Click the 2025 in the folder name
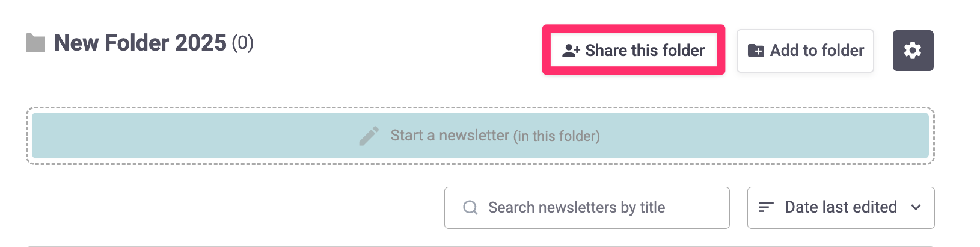Image resolution: width=980 pixels, height=247 pixels. [201, 43]
